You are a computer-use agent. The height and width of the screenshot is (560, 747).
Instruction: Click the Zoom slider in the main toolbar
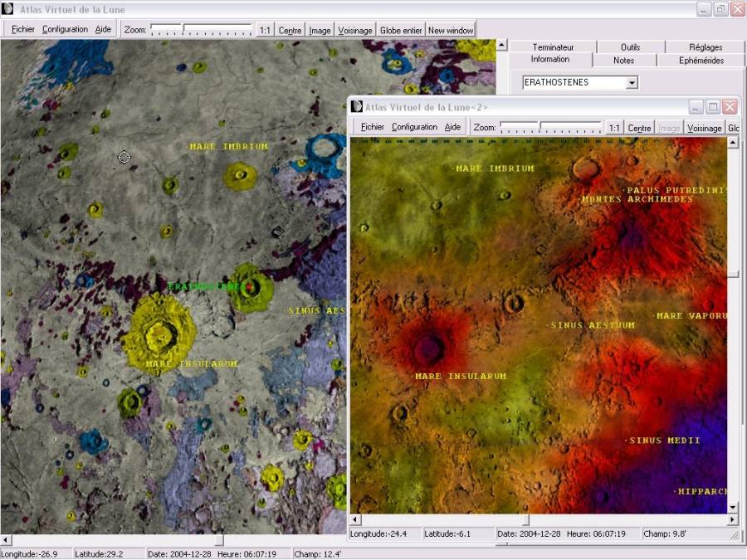pyautogui.click(x=201, y=30)
